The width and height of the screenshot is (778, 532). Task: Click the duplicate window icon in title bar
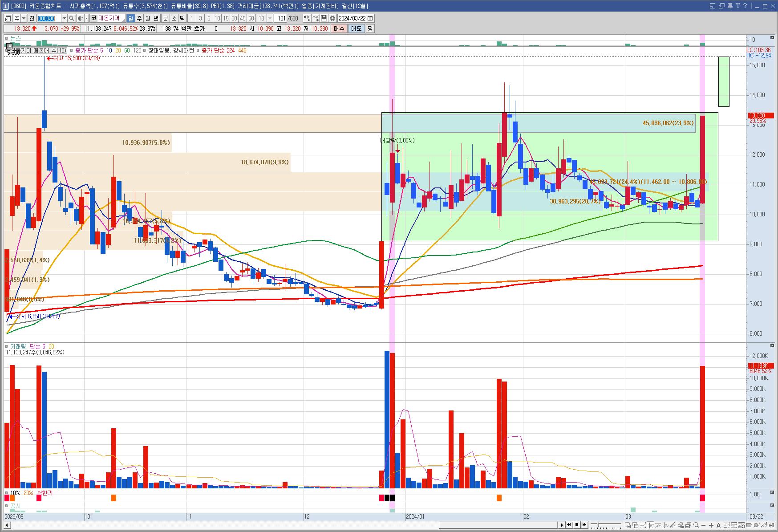722,6
